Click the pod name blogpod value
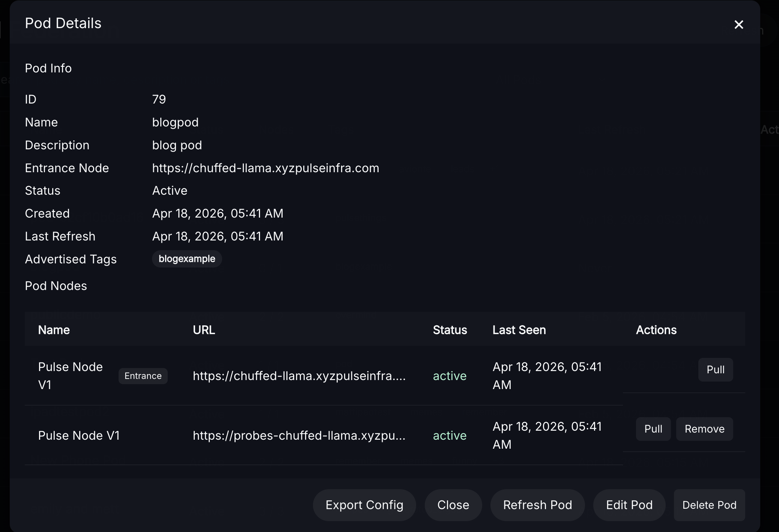779x532 pixels. click(175, 122)
